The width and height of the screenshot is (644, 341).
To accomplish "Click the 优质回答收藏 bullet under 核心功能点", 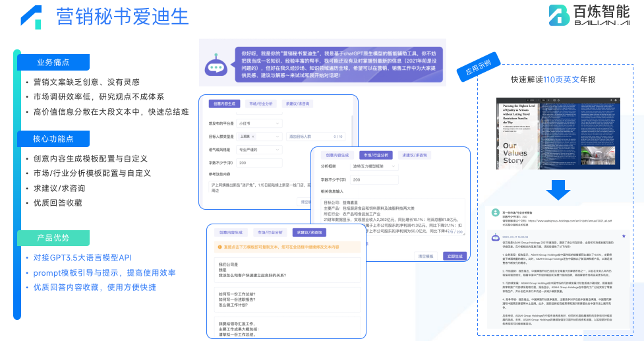I will click(57, 202).
